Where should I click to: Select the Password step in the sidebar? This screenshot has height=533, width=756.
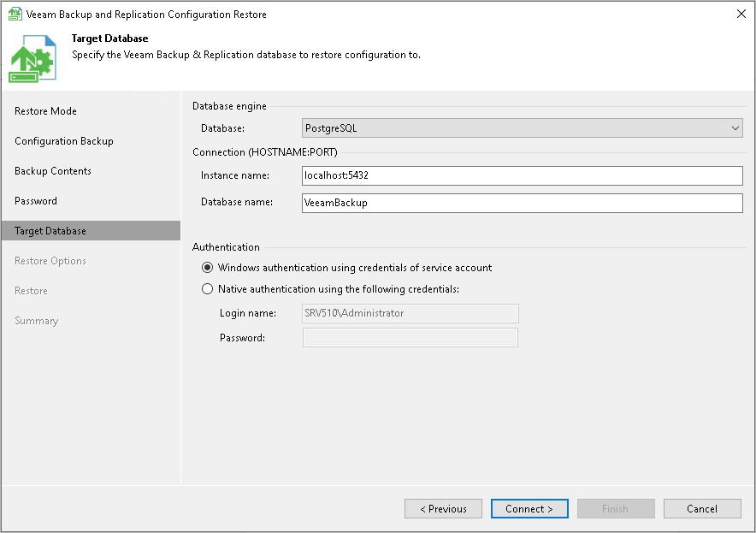tap(38, 200)
